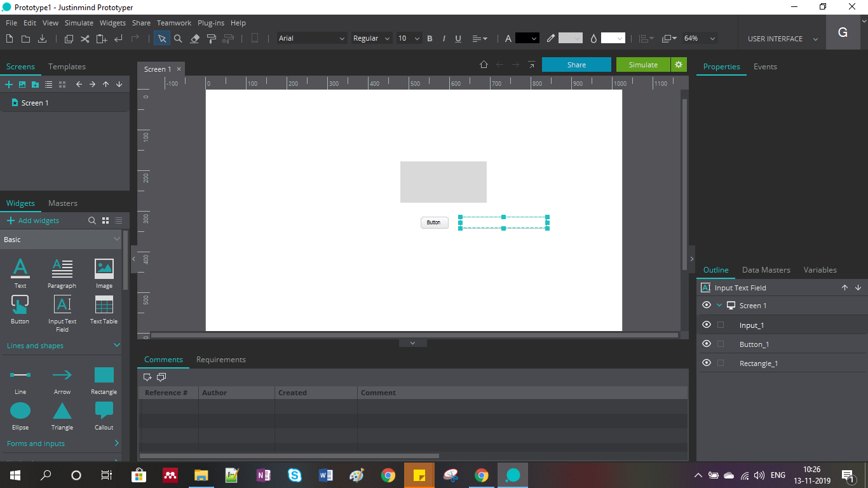The width and height of the screenshot is (868, 488).
Task: Hide the Input_1 layer with eye icon
Action: click(706, 325)
